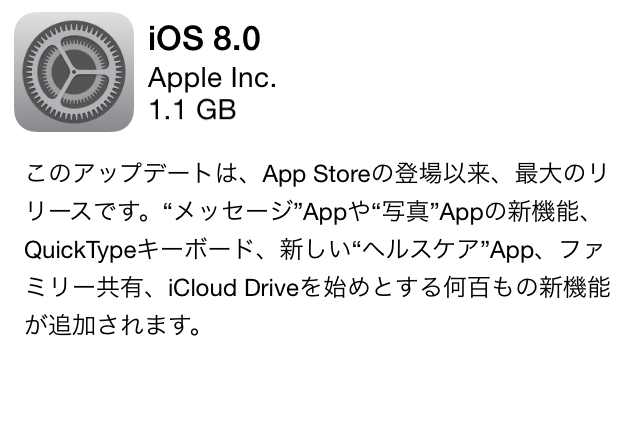The height and width of the screenshot is (427, 640).
Task: Select the quoted word 写真
Action: point(406,211)
